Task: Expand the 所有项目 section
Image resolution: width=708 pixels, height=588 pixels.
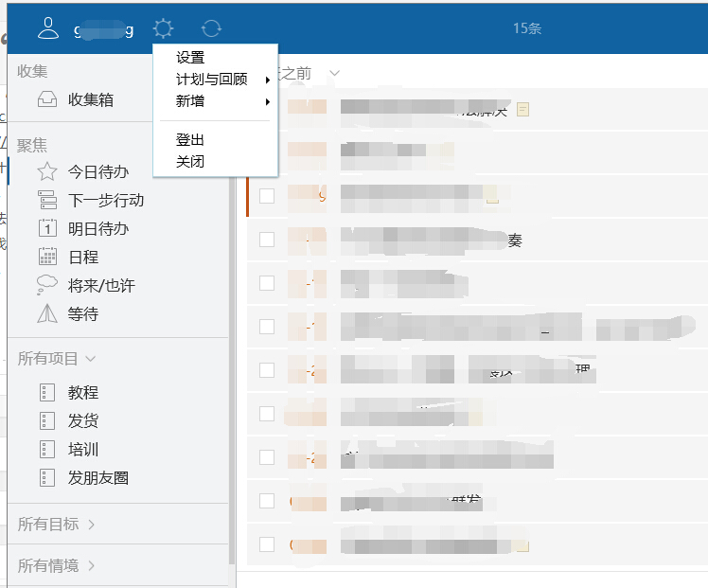Action: pos(57,359)
